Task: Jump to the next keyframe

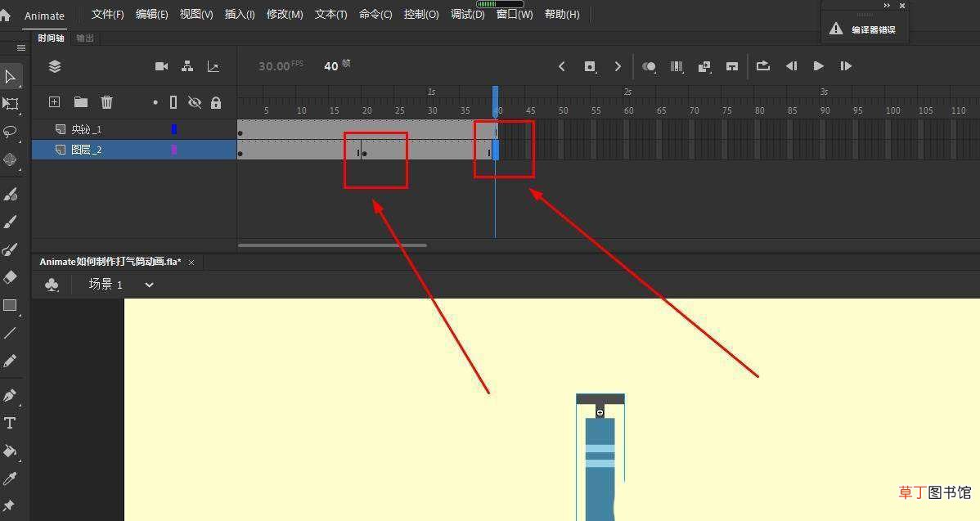Action: pos(618,66)
